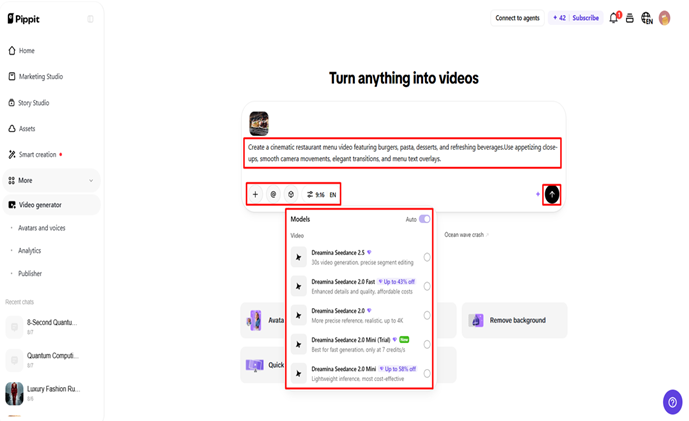Select Video generator in sidebar
Screen dimensions: 689x421
tap(51, 205)
